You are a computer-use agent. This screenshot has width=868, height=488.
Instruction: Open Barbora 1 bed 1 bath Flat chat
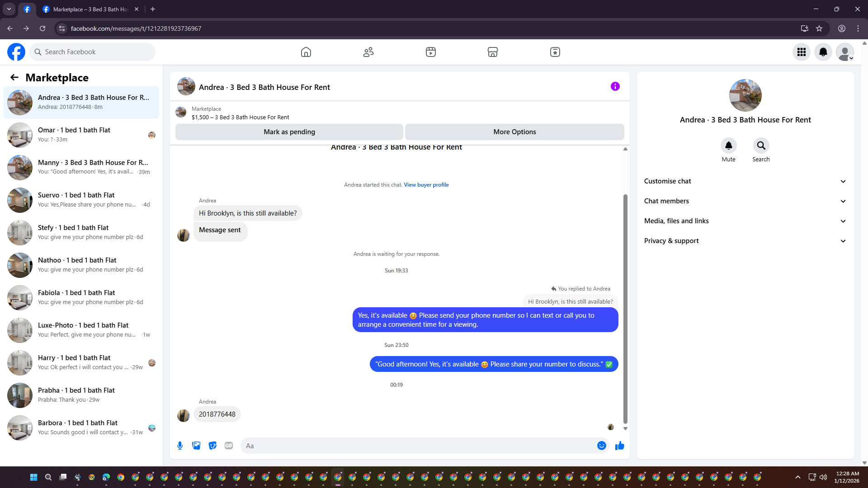pos(81,428)
